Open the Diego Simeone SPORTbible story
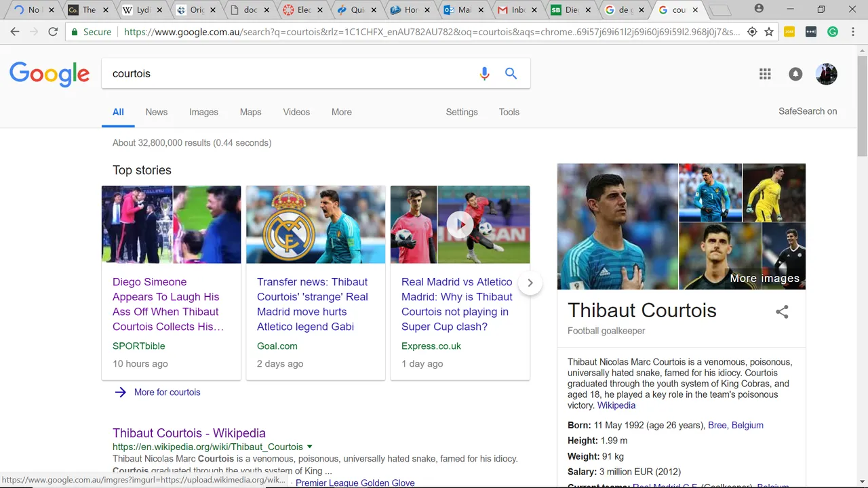 tap(167, 304)
